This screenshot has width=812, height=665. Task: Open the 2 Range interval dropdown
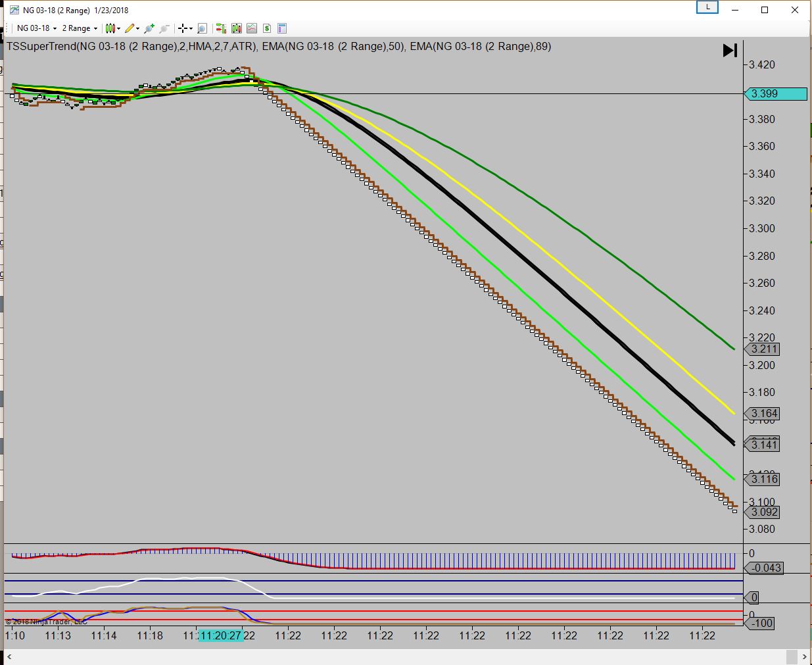pyautogui.click(x=80, y=28)
